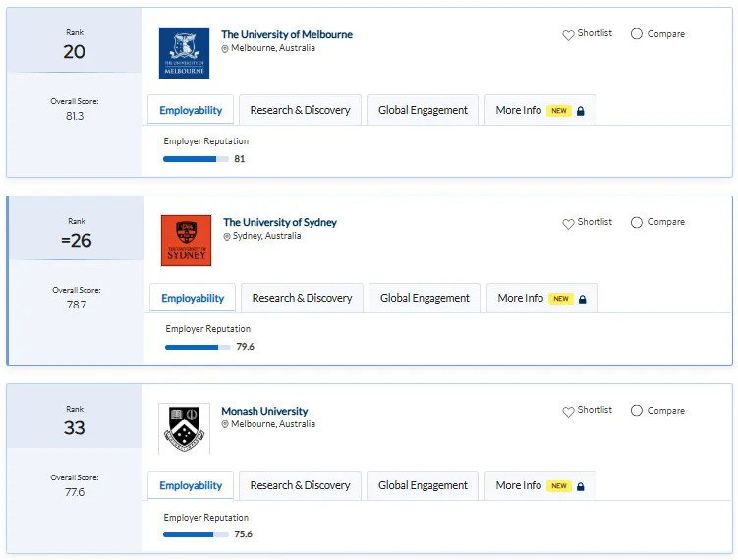Click the lock icon on Melbourne's More Info tab

coord(581,111)
